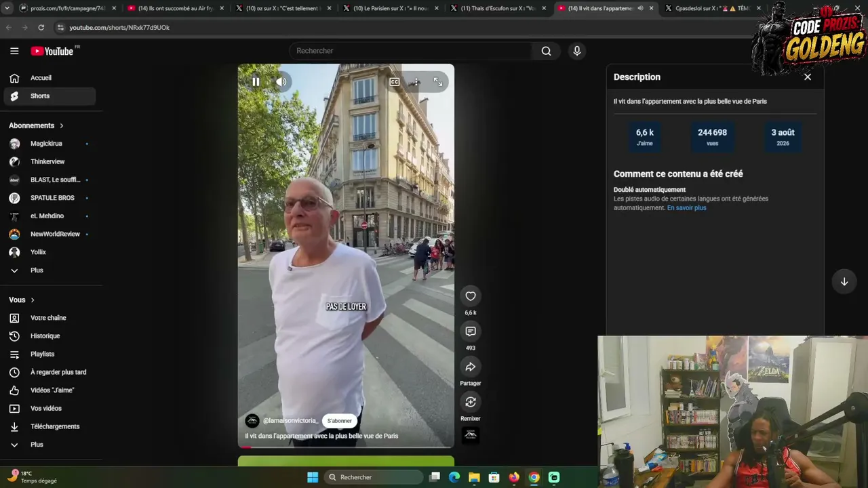Open the Windows Start menu

coord(313,477)
